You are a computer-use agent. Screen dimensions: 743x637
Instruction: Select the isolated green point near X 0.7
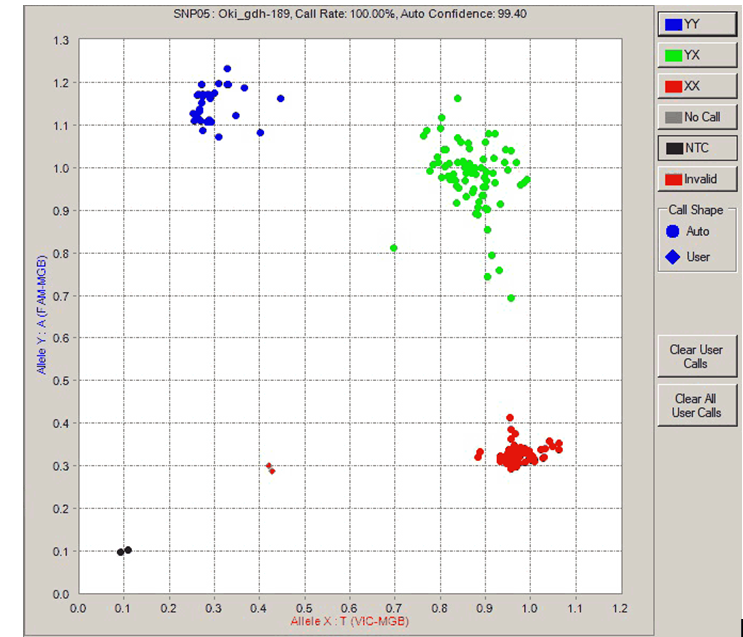pos(394,248)
